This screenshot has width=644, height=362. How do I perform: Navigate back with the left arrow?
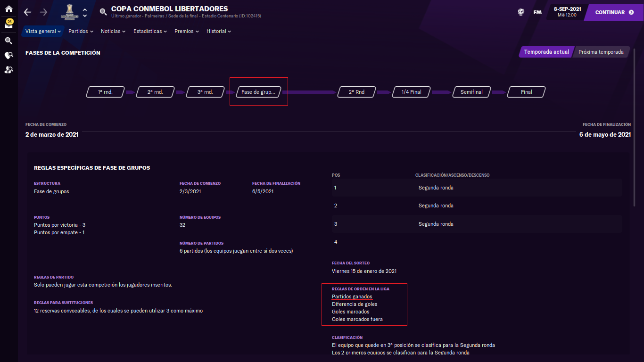pos(27,12)
